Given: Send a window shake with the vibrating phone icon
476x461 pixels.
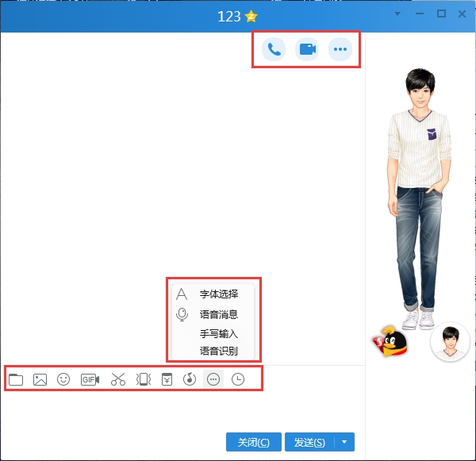Looking at the screenshot, I should point(144,379).
